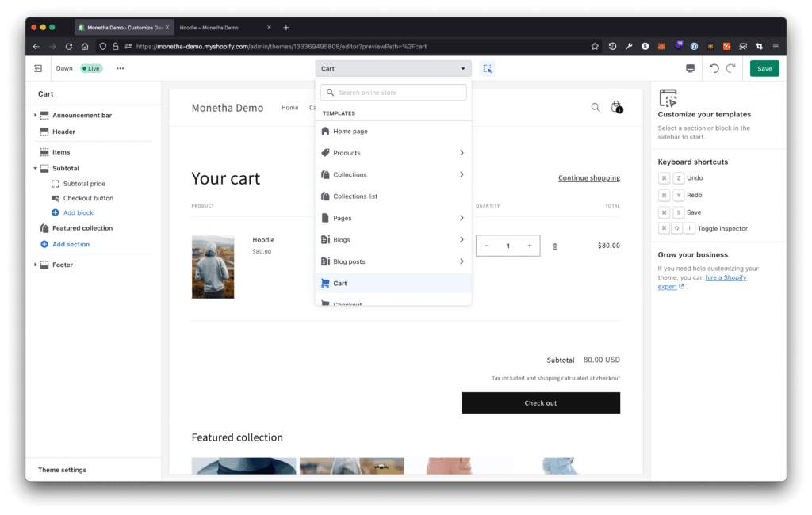Choose Pages in templates list
Image resolution: width=812 pixels, height=515 pixels.
pyautogui.click(x=343, y=219)
